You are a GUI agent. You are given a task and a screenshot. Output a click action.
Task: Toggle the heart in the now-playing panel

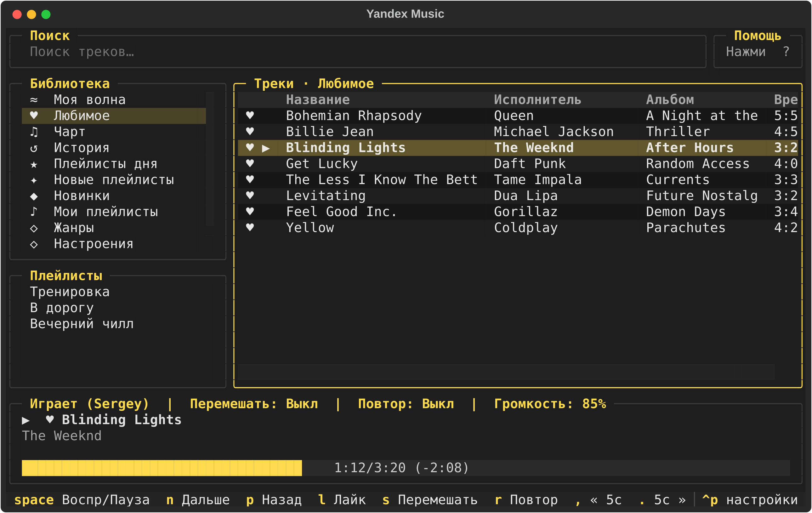click(50, 420)
